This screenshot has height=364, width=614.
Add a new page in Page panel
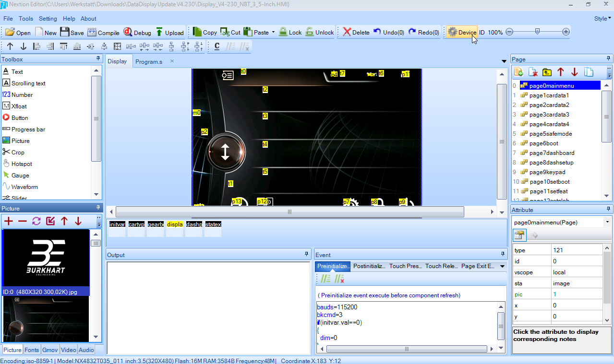(518, 72)
